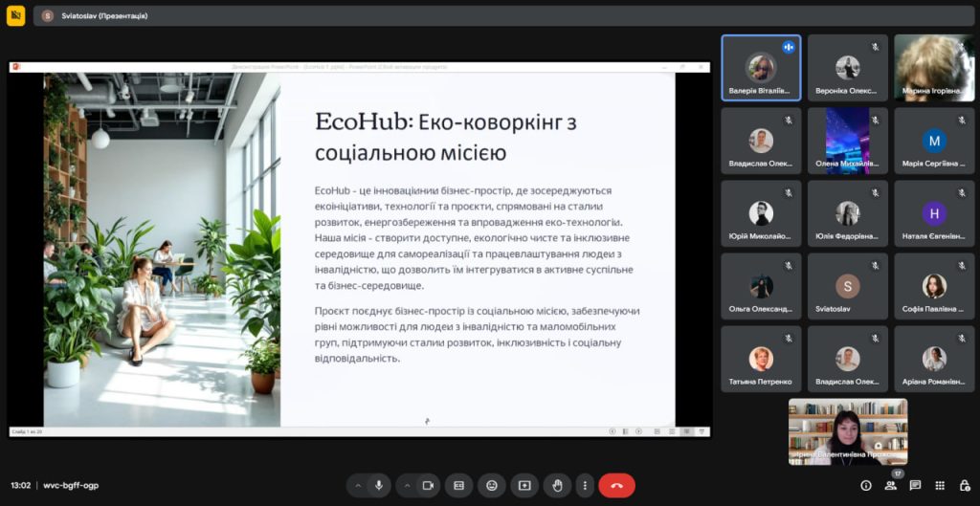Expand audio settings chevron
This screenshot has width=980, height=506.
tap(358, 485)
